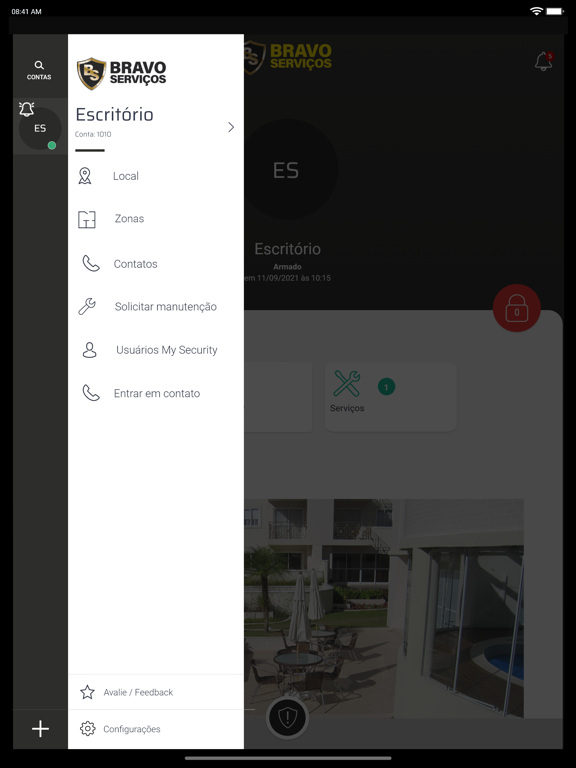Click the 08:41 AM clock
The width and height of the screenshot is (576, 768).
click(26, 11)
